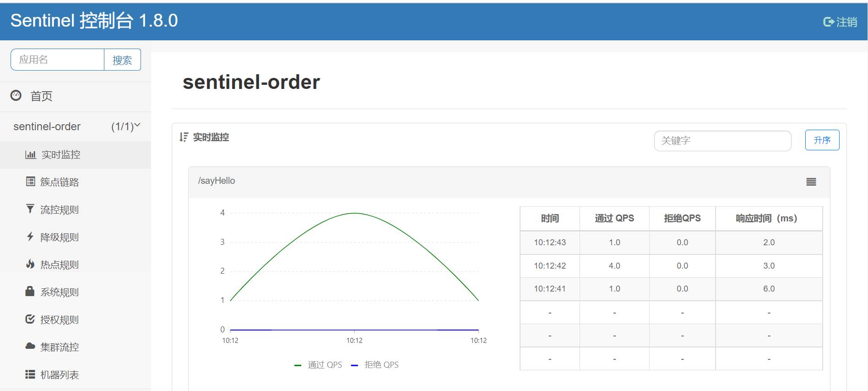The height and width of the screenshot is (391, 868).
Task: Toggle the 通过 QPS legend entry
Action: pyautogui.click(x=318, y=365)
